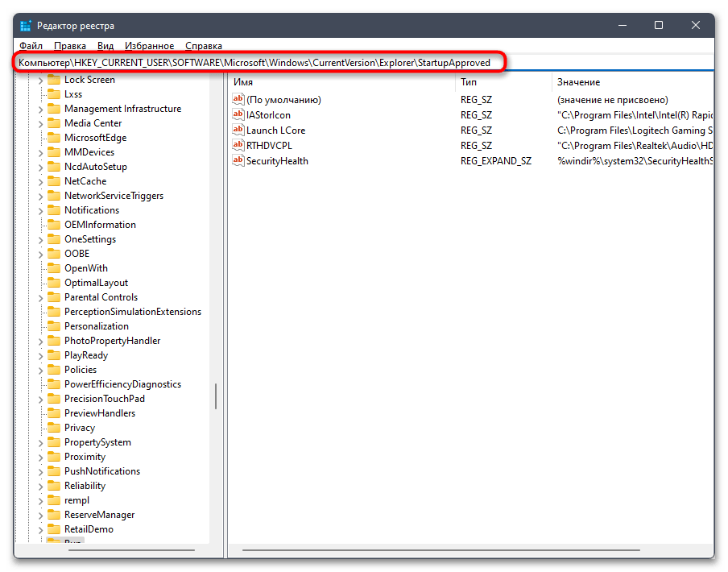This screenshot has height=572, width=728.
Task: Click the Logitech Gaming path value data
Action: 635,130
